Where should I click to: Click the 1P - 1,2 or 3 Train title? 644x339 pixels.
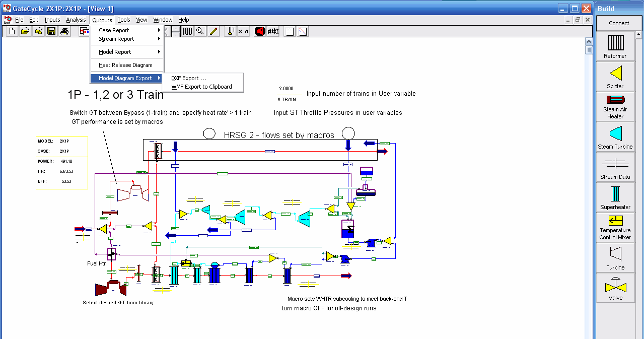115,95
